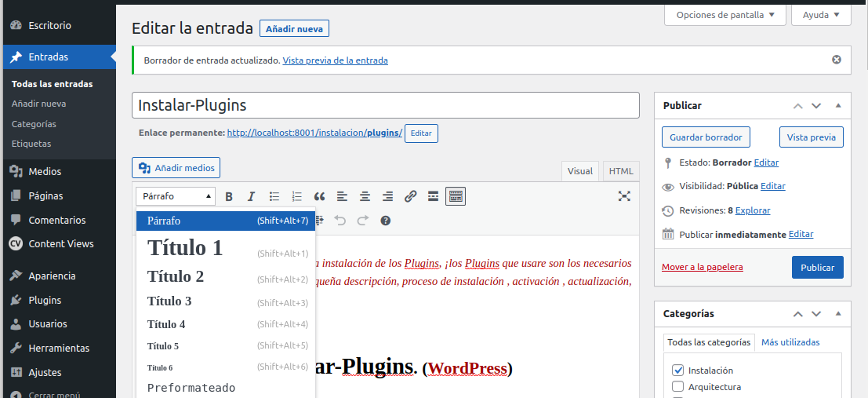Click the Bold formatting icon
This screenshot has width=868, height=398.
230,196
